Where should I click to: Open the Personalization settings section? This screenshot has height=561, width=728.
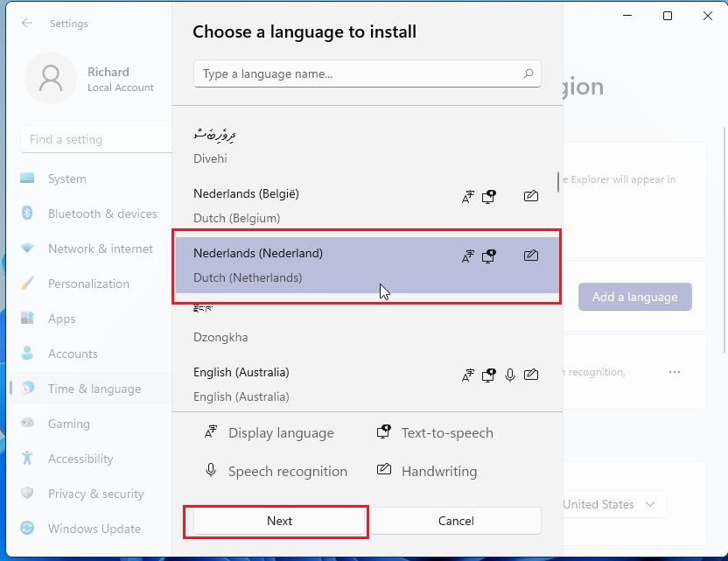coord(87,284)
